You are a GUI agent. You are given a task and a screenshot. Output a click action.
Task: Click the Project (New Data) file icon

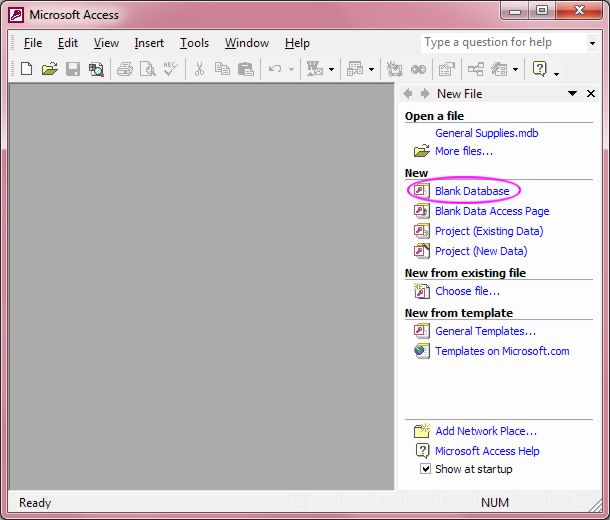421,251
